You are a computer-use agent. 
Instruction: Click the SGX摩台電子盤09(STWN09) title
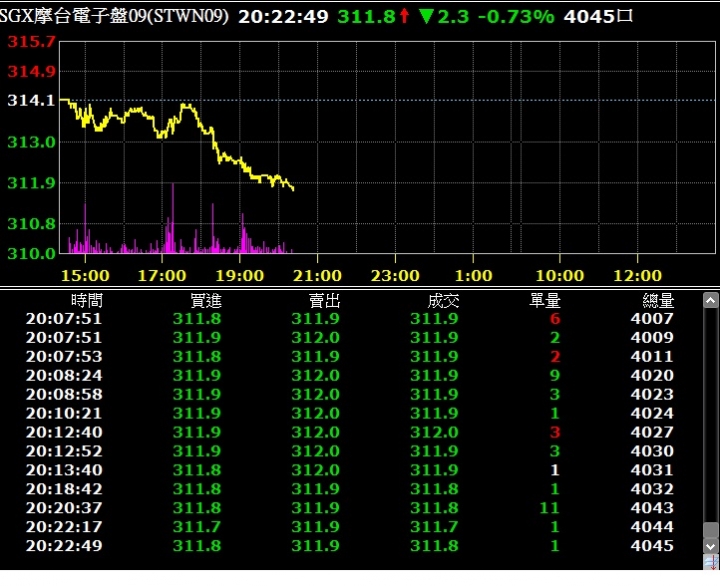pos(114,16)
